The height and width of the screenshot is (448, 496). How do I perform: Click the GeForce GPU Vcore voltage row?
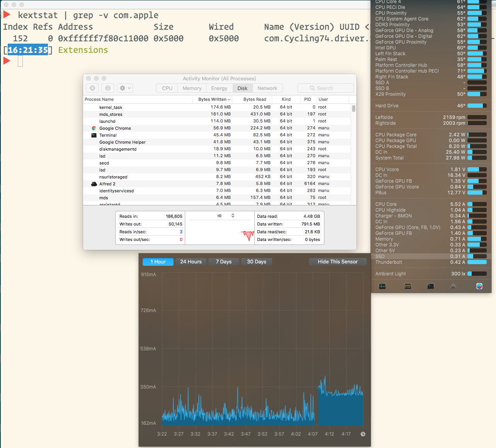point(431,187)
